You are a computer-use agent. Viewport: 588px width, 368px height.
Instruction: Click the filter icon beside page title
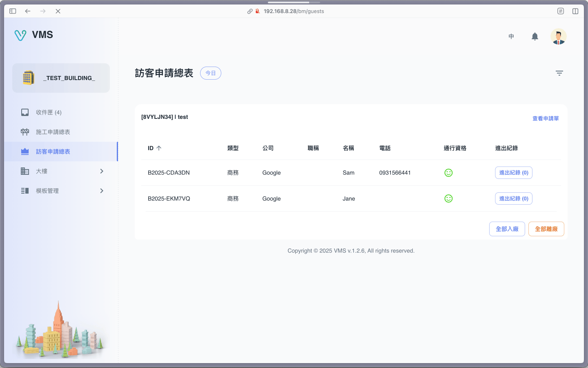click(559, 73)
